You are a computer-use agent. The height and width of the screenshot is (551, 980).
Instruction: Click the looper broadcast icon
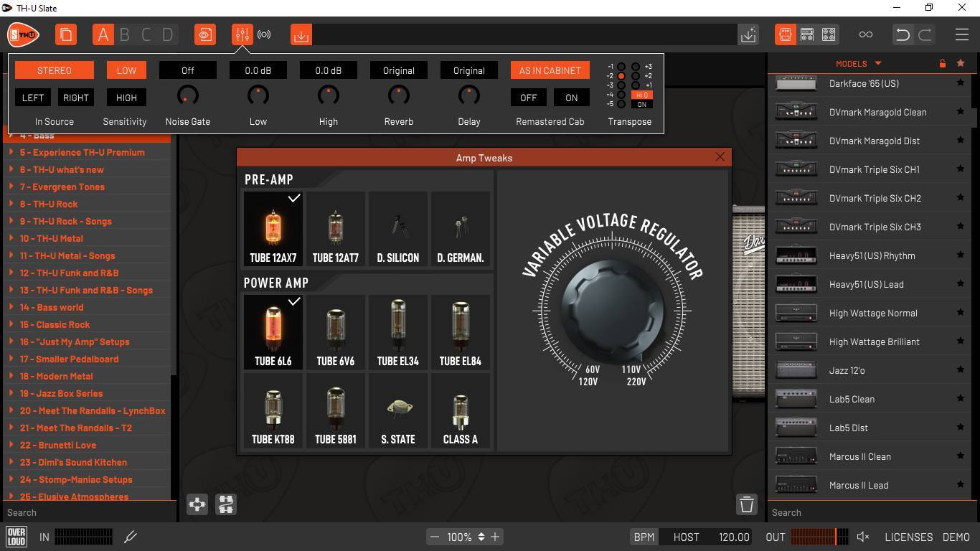coord(264,34)
